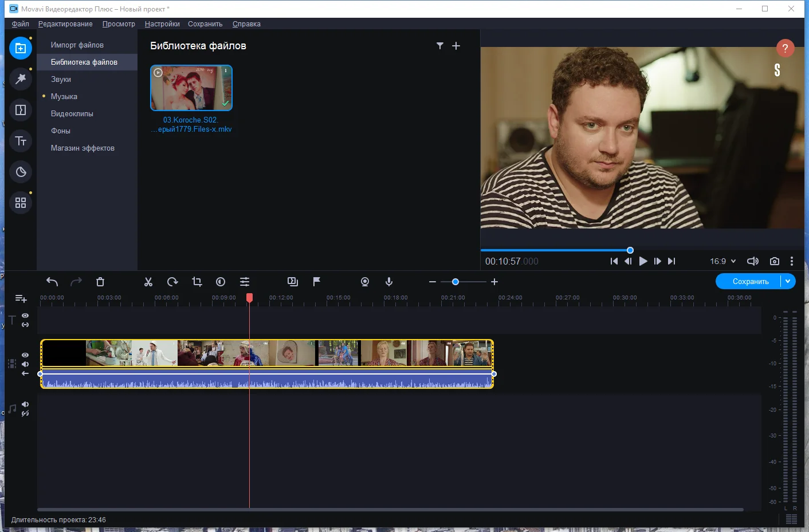Open the transitions sidebar icon
The height and width of the screenshot is (532, 809).
point(21,110)
